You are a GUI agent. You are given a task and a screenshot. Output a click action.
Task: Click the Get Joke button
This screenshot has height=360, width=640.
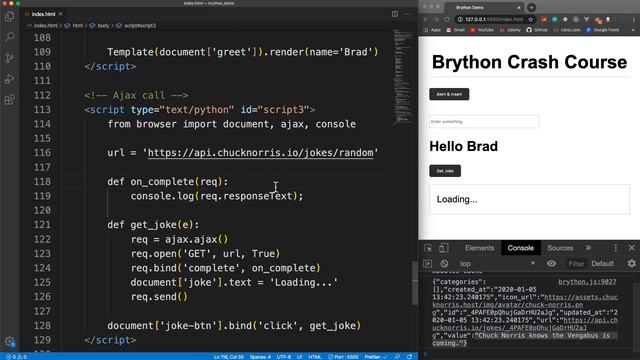pyautogui.click(x=445, y=171)
